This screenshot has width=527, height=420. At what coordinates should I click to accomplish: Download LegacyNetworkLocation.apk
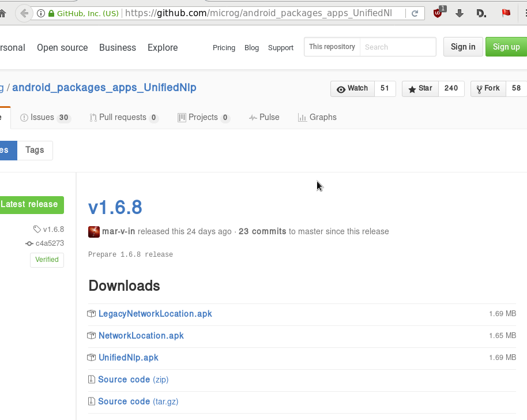click(x=155, y=314)
